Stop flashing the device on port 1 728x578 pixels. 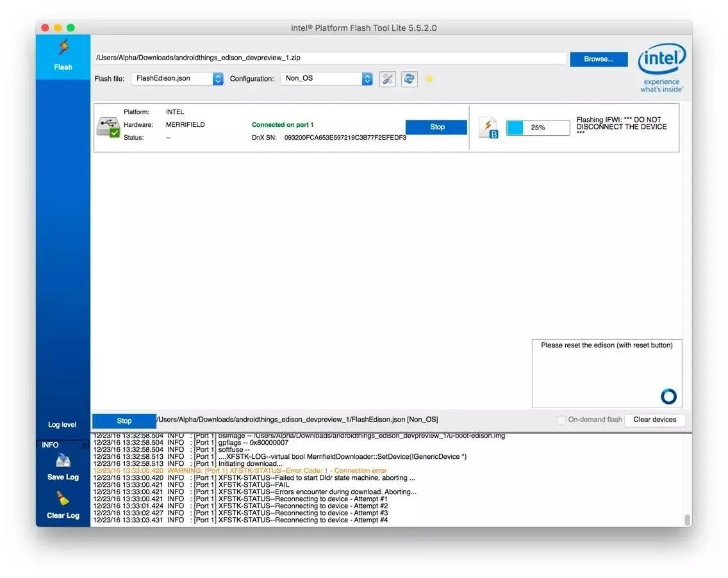pyautogui.click(x=436, y=127)
